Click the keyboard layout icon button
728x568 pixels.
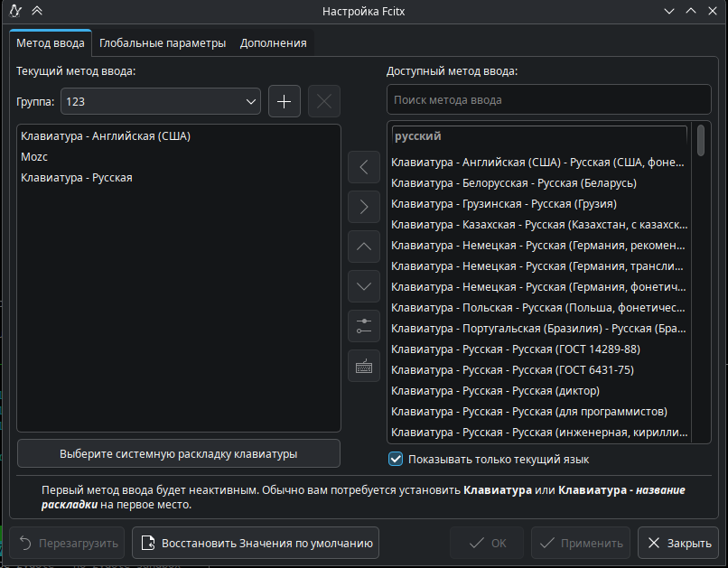tap(364, 366)
